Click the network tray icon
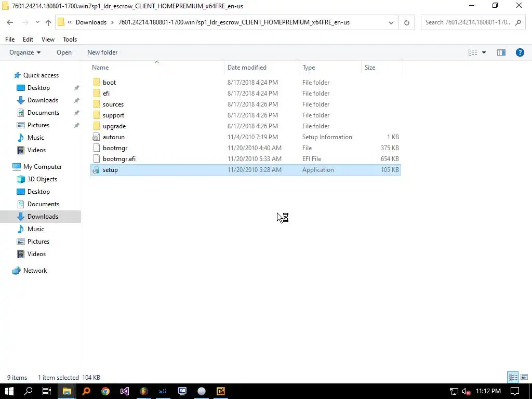 point(454,392)
